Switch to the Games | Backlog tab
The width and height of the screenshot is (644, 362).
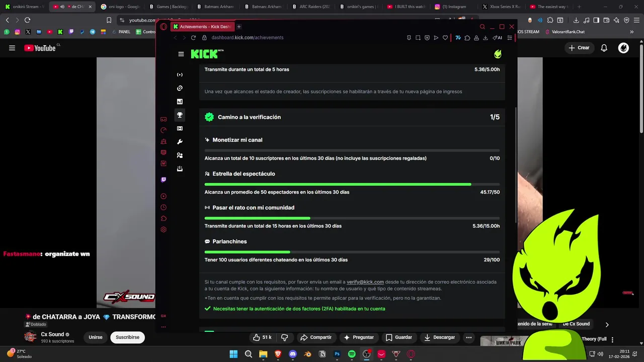(x=169, y=7)
